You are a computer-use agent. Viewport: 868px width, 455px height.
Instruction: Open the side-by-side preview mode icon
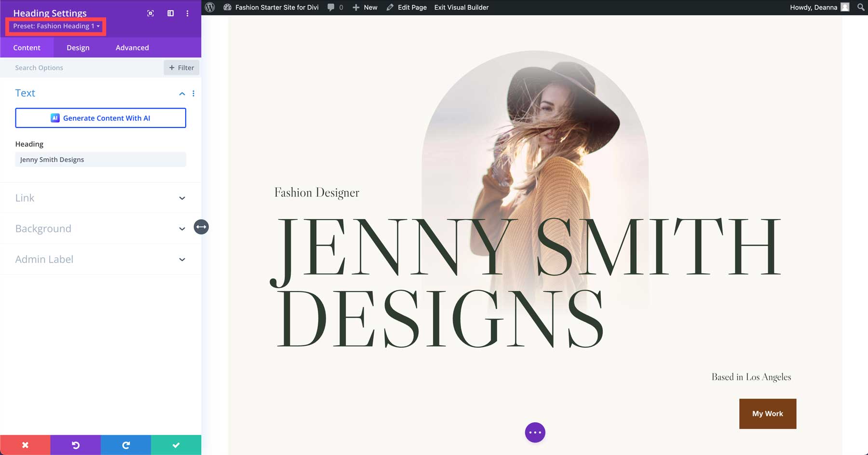(x=170, y=14)
